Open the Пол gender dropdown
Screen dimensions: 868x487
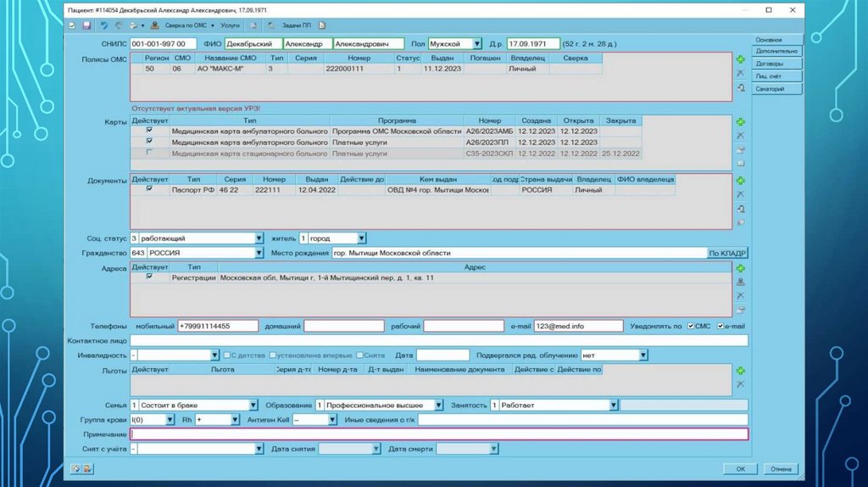click(x=478, y=43)
